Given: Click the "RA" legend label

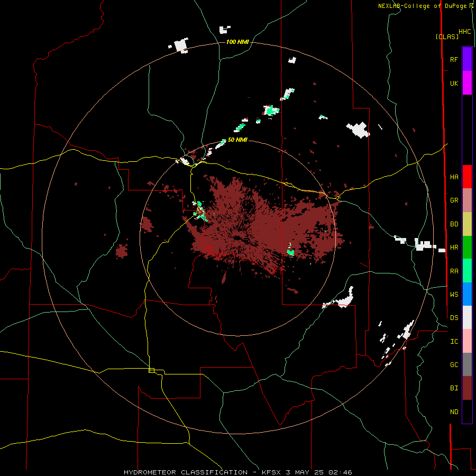Looking at the screenshot, I should pos(454,271).
